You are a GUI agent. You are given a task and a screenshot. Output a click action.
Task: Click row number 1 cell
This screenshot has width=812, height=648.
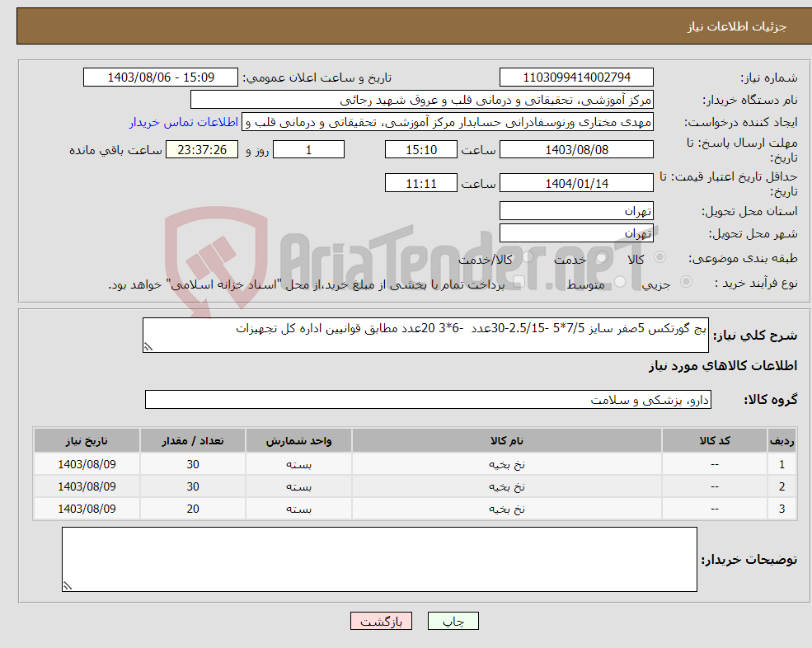[782, 464]
